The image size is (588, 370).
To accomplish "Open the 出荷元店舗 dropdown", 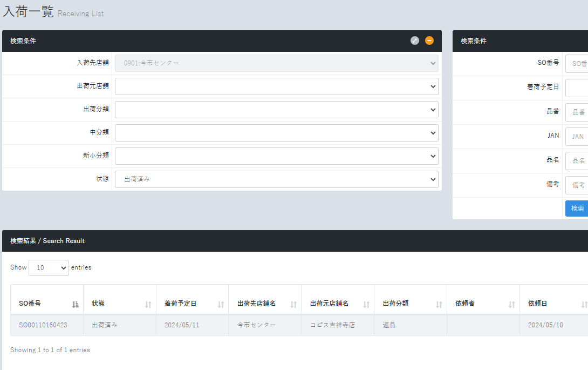I will 276,86.
